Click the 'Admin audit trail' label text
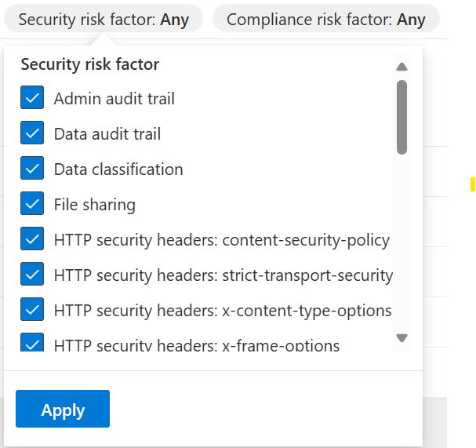Image resolution: width=476 pixels, height=448 pixels. [x=114, y=99]
